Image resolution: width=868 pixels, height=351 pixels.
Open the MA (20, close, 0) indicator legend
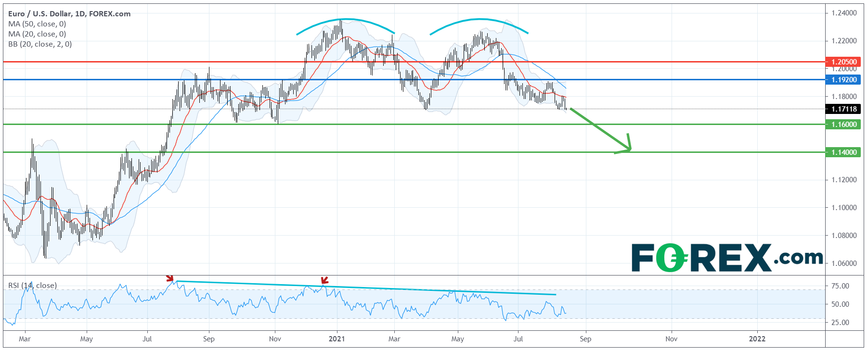[37, 34]
